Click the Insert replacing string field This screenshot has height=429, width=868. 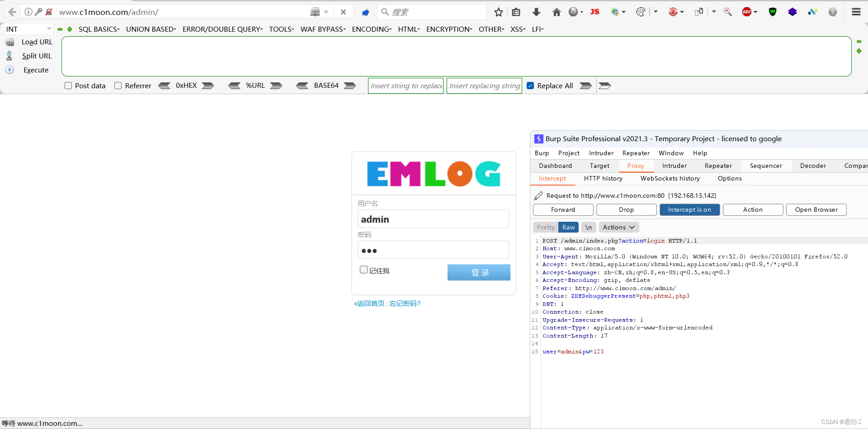484,86
